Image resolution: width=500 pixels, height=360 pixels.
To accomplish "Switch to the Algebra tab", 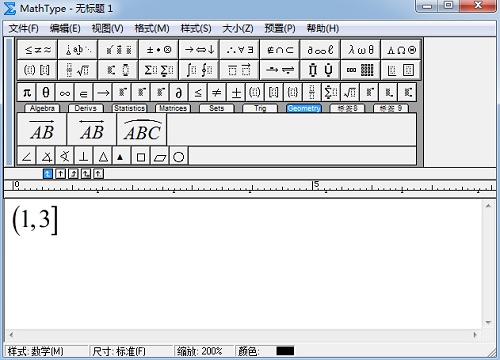I will 42,108.
